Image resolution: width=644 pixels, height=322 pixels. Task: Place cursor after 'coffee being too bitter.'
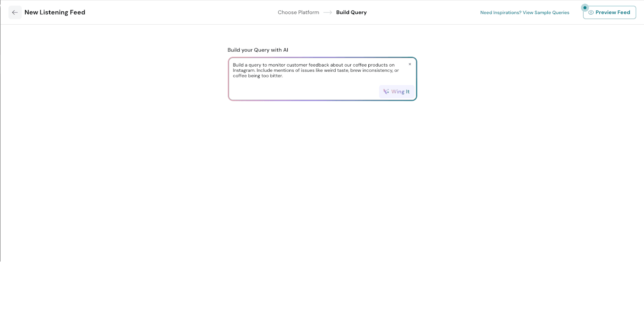click(x=283, y=76)
